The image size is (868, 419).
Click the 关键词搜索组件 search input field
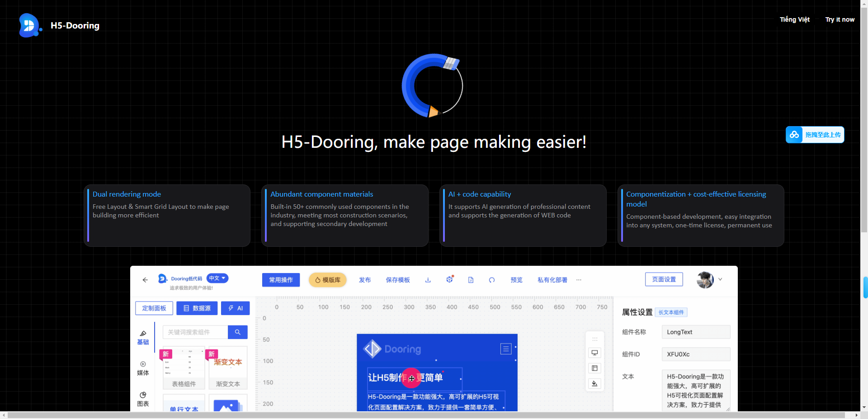coord(195,332)
